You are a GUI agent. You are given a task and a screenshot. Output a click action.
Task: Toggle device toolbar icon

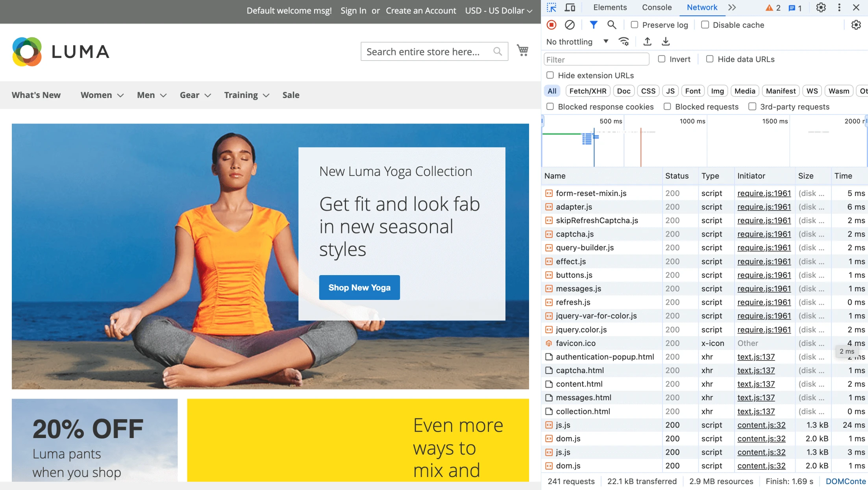click(x=570, y=7)
